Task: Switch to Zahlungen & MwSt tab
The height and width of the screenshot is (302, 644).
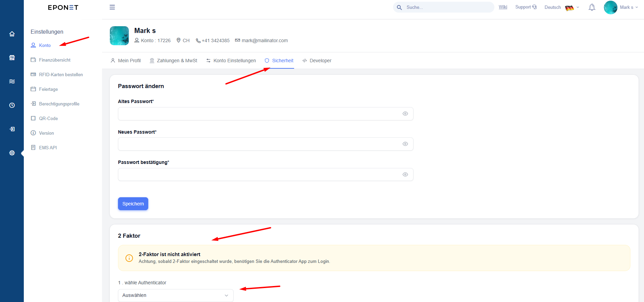Action: [x=173, y=61]
